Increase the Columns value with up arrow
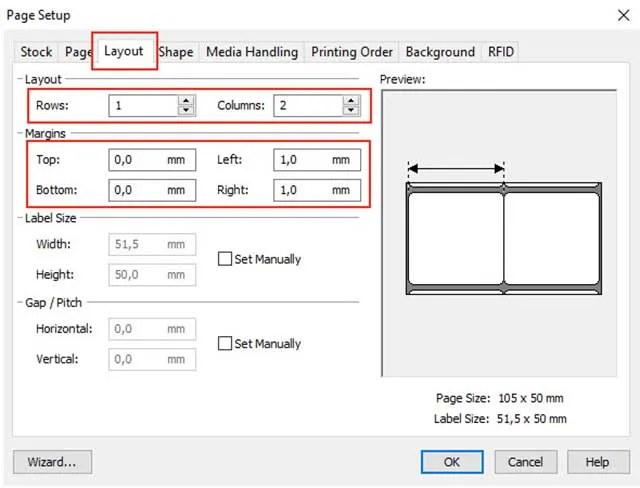 click(x=350, y=100)
